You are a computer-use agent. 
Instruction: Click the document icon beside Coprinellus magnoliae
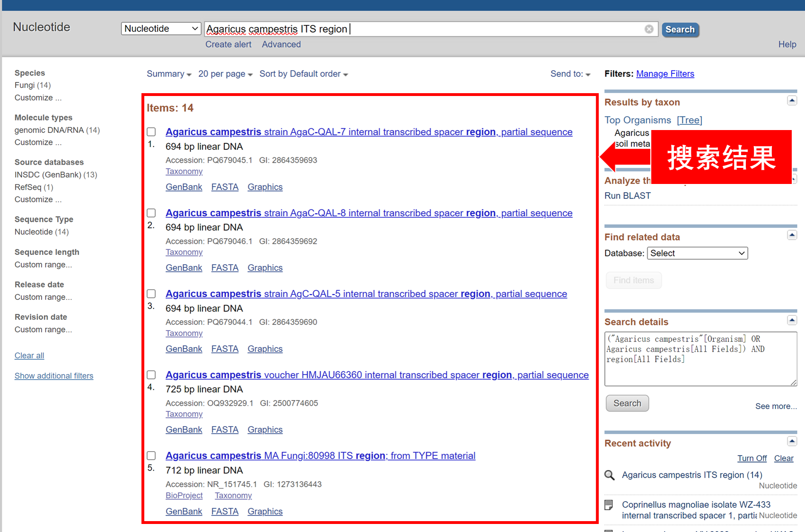coord(609,505)
